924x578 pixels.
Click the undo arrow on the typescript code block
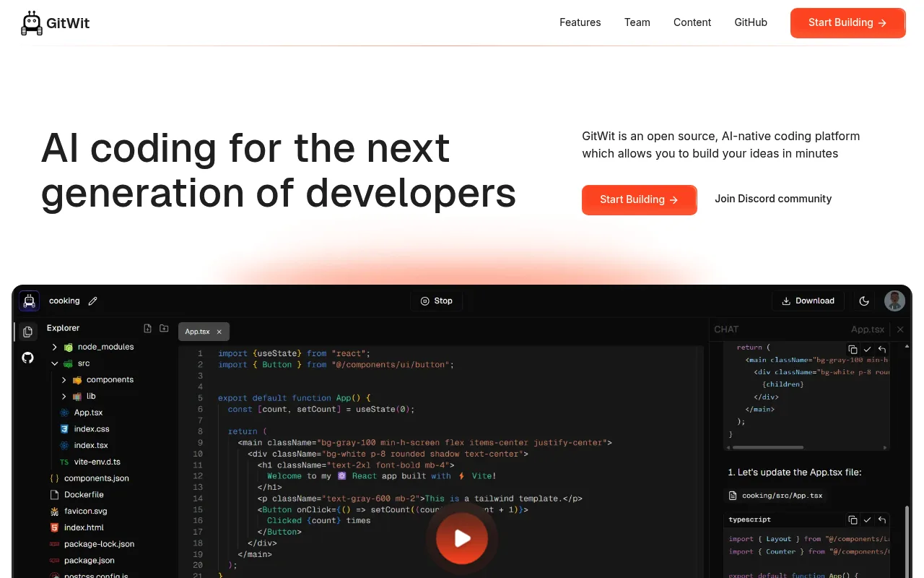(x=881, y=519)
